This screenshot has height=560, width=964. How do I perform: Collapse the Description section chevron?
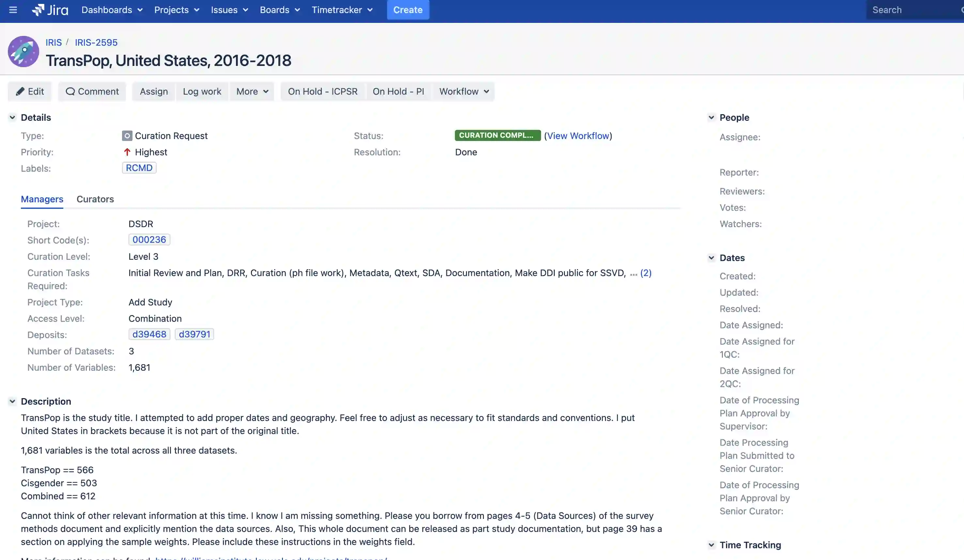click(x=12, y=401)
